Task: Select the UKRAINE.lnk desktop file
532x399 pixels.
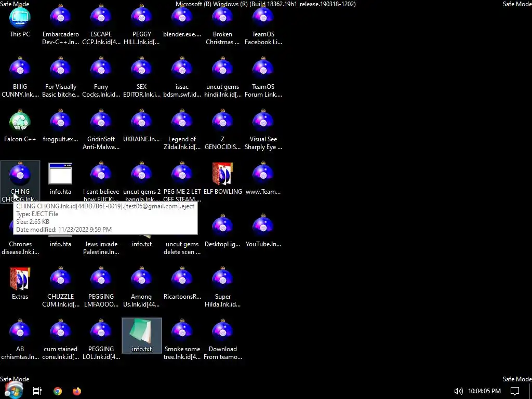Action: click(141, 127)
